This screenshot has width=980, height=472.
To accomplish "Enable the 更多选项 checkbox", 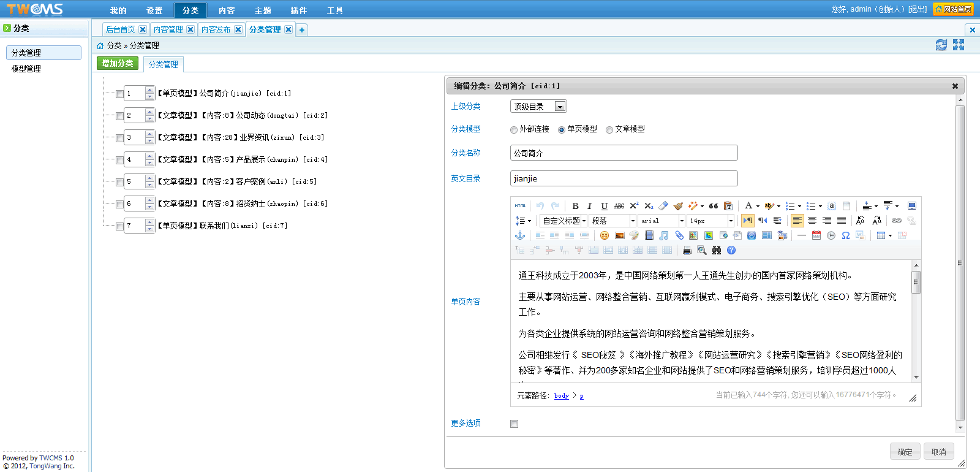I will 514,424.
